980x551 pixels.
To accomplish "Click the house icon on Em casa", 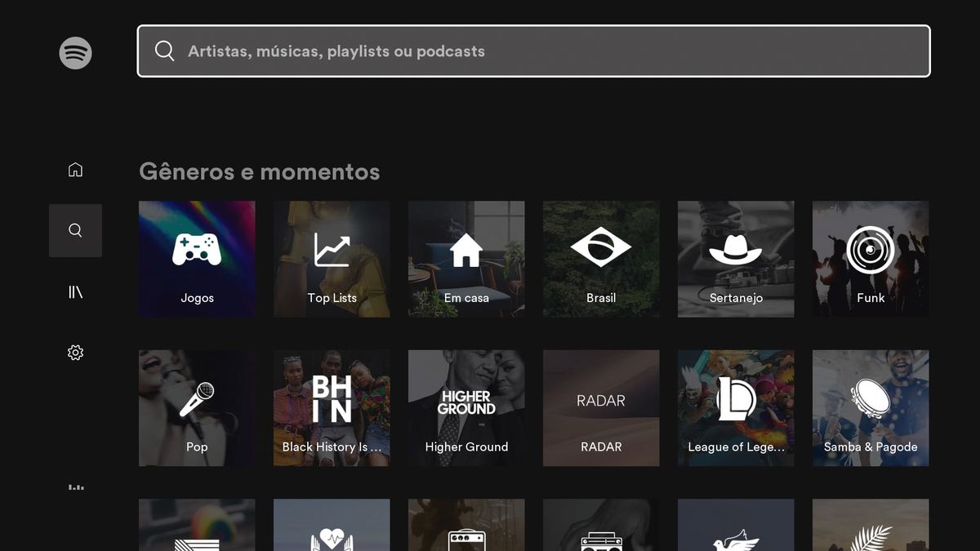I will pyautogui.click(x=465, y=249).
